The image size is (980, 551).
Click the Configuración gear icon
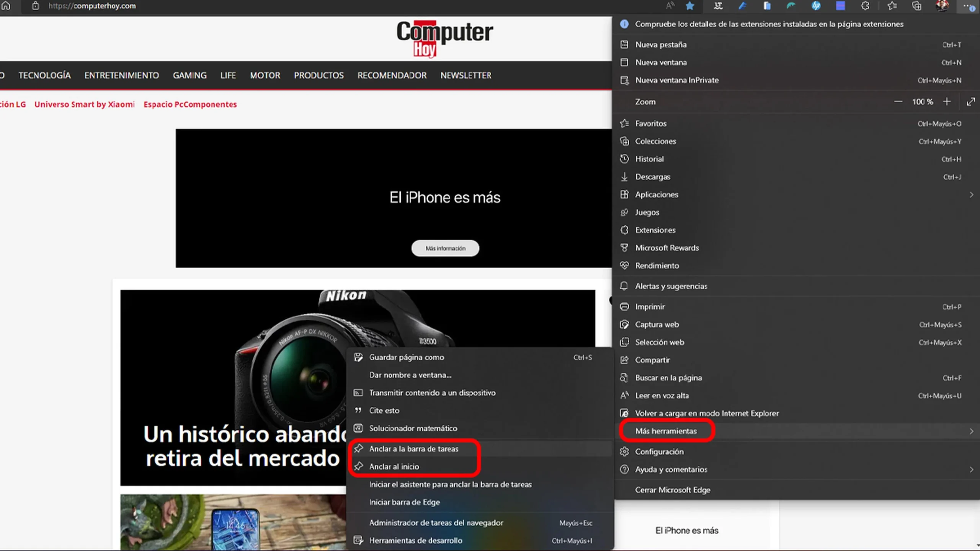tap(624, 452)
